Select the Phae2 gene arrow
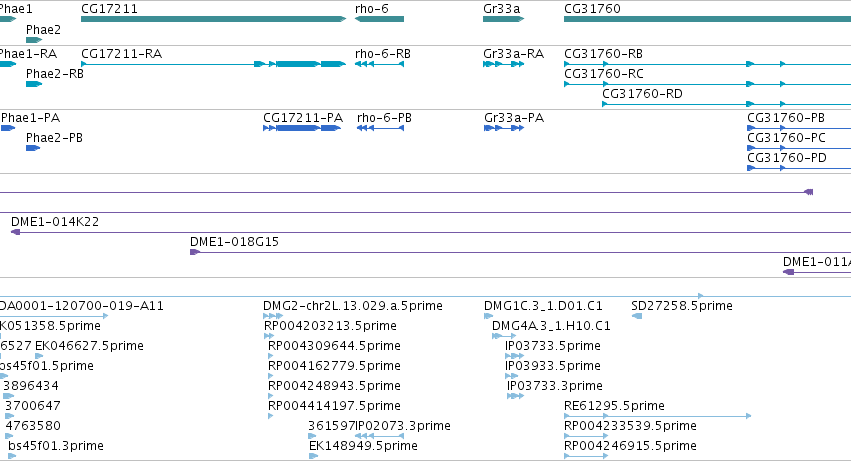Image resolution: width=851 pixels, height=461 pixels. [x=34, y=40]
